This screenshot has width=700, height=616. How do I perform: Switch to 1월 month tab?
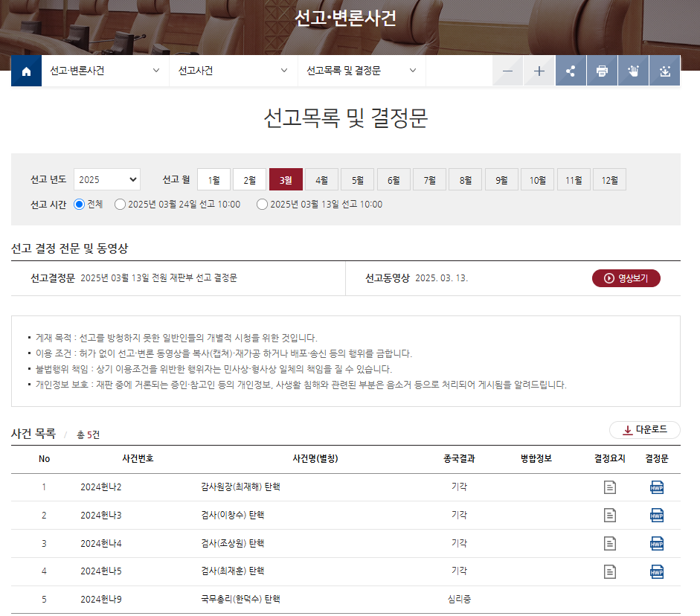click(213, 179)
